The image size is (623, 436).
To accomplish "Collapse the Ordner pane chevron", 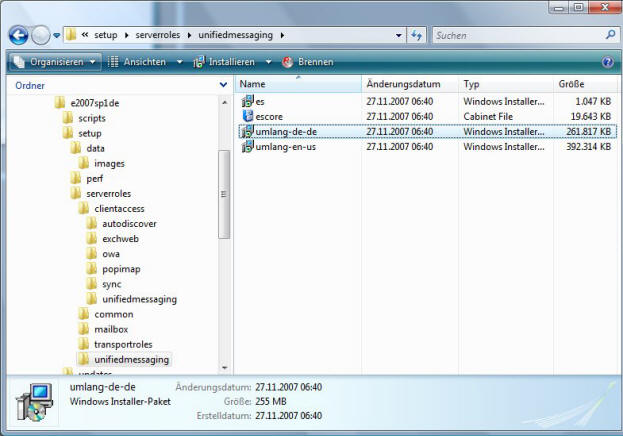I will tap(223, 85).
